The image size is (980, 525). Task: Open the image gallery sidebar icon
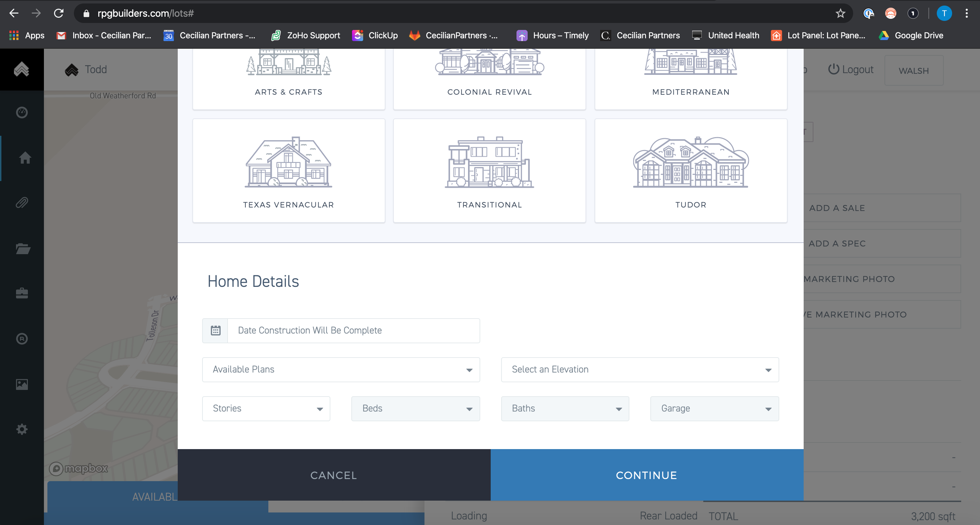(x=22, y=384)
